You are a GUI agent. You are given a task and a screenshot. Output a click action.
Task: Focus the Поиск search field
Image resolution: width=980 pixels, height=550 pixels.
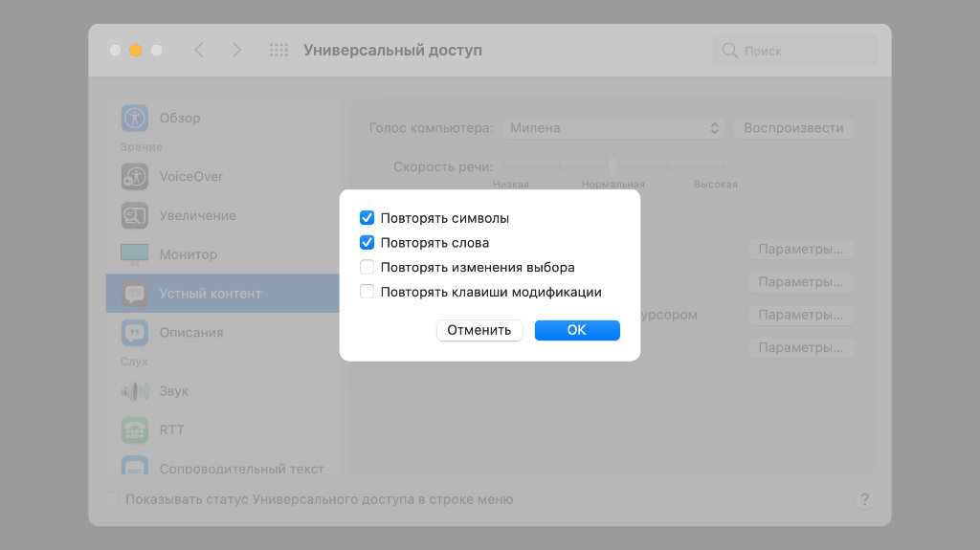click(795, 51)
